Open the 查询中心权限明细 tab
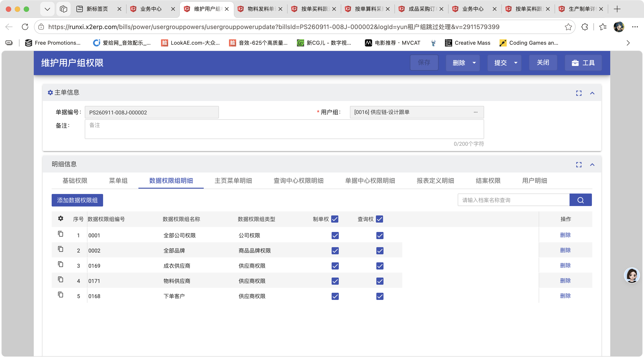The width and height of the screenshot is (644, 358). tap(299, 181)
